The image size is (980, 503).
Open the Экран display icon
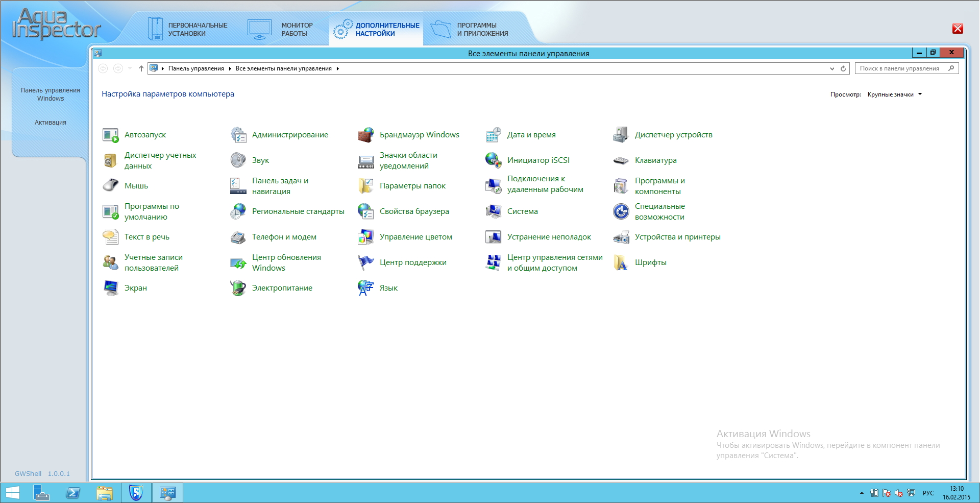(x=110, y=288)
